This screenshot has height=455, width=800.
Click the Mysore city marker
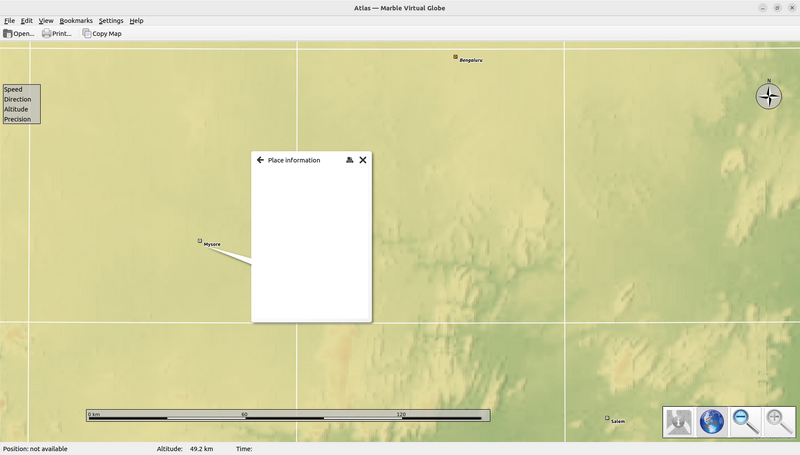(x=200, y=241)
